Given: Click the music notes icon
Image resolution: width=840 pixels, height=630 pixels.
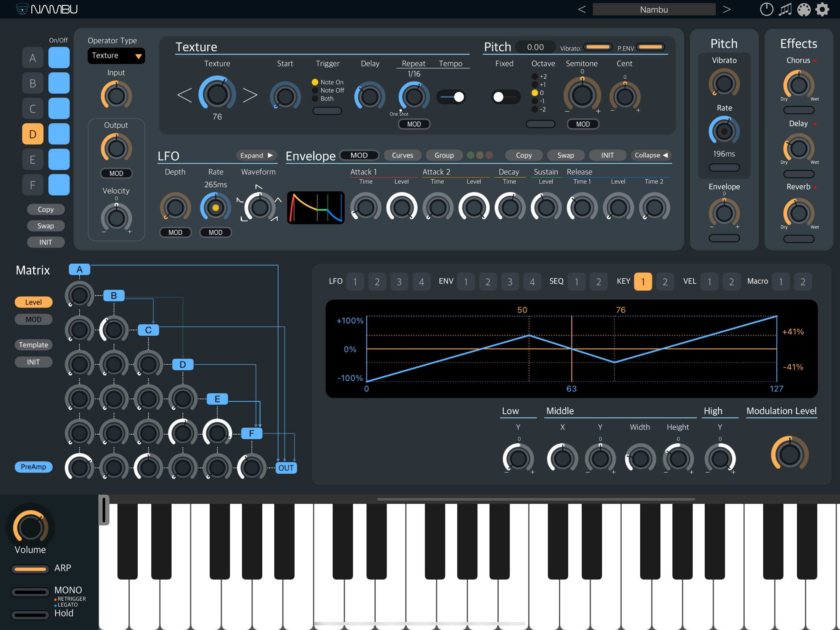Looking at the screenshot, I should (785, 10).
